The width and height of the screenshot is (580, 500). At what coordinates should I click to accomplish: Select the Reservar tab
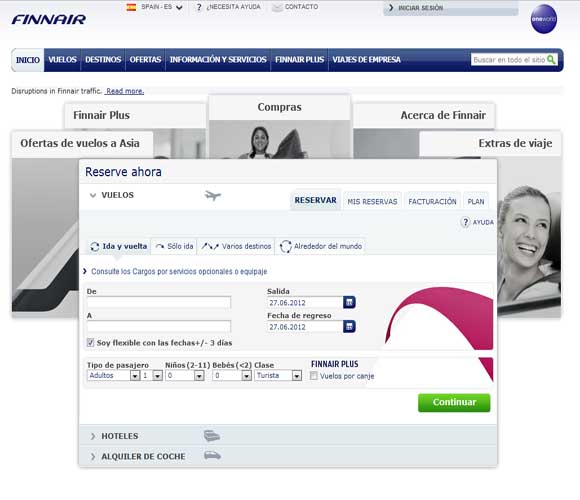pyautogui.click(x=316, y=200)
